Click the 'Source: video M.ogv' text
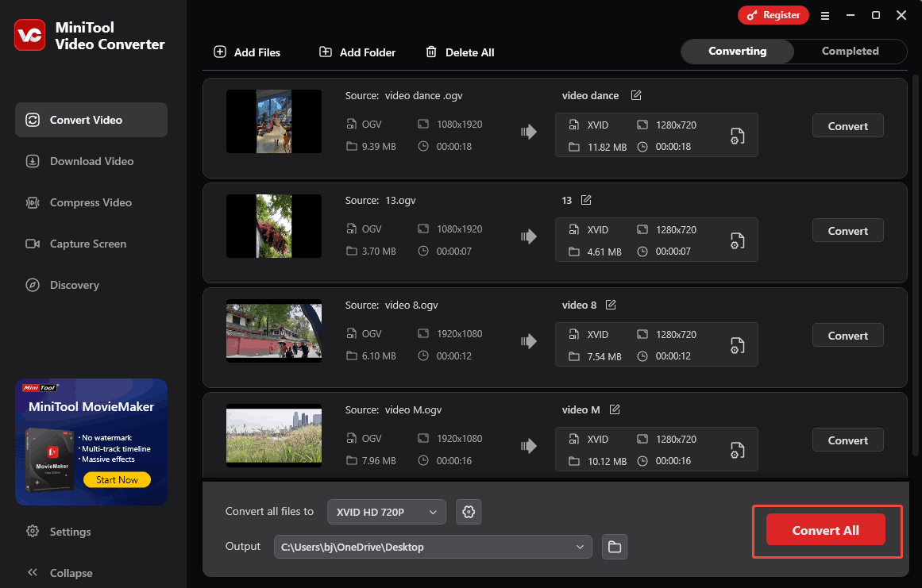Screen dimensions: 922x588 point(393,409)
